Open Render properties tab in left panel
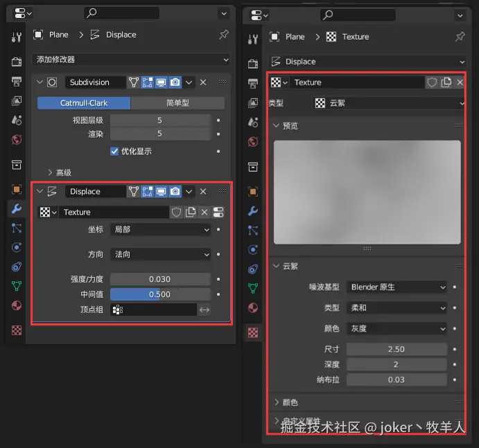The width and height of the screenshot is (479, 448). pyautogui.click(x=17, y=62)
